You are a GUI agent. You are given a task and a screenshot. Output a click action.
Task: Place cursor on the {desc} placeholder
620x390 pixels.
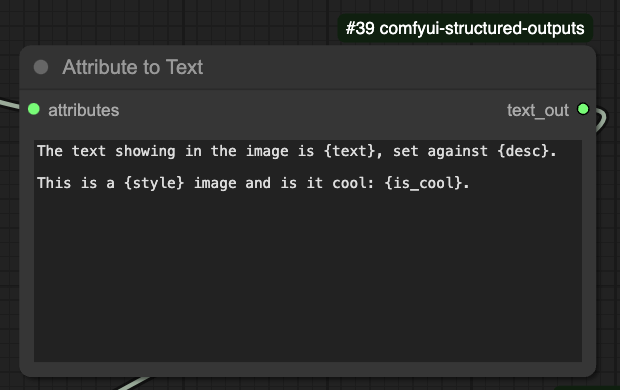pos(523,151)
